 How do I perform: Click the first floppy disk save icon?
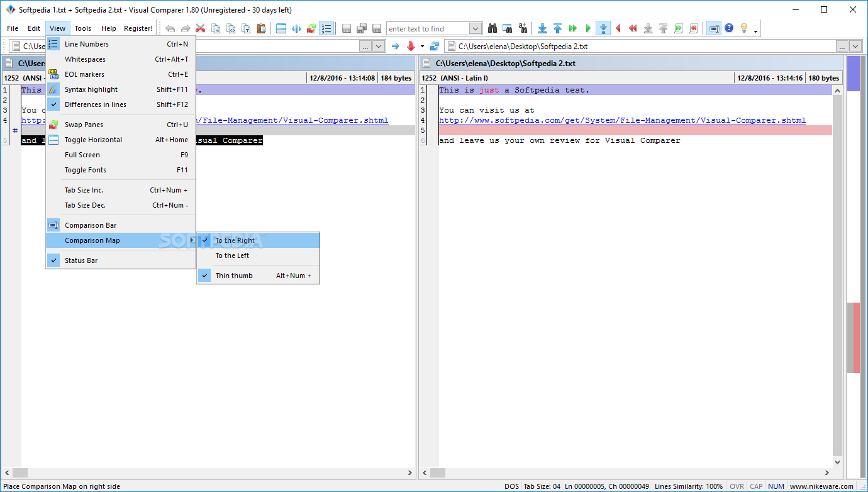(347, 28)
